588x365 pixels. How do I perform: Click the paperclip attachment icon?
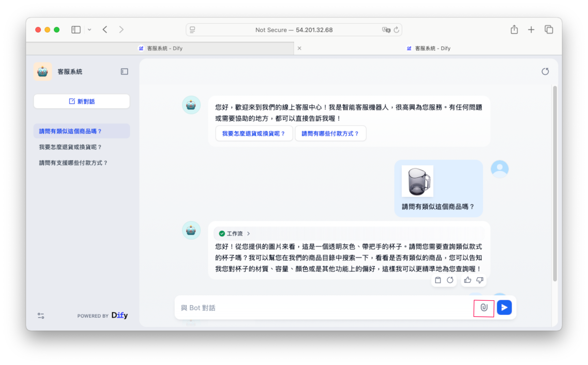pos(484,308)
